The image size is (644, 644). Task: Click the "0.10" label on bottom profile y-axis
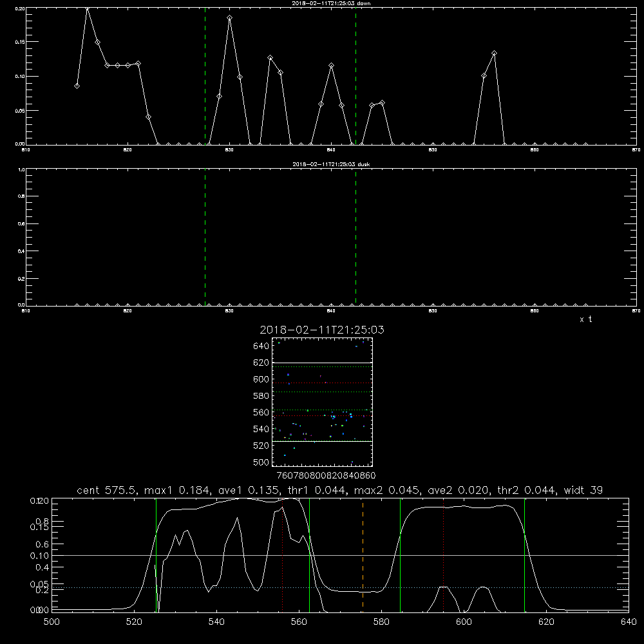[39, 556]
